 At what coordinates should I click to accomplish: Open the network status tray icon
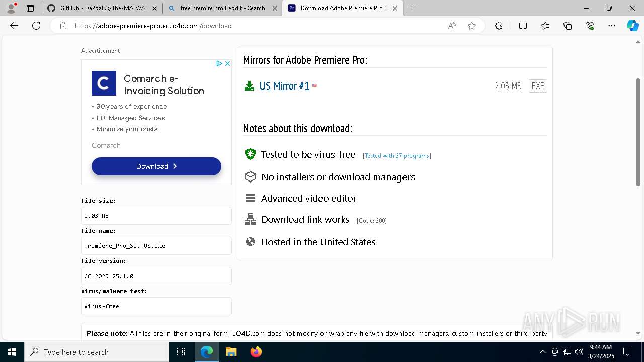(x=567, y=352)
